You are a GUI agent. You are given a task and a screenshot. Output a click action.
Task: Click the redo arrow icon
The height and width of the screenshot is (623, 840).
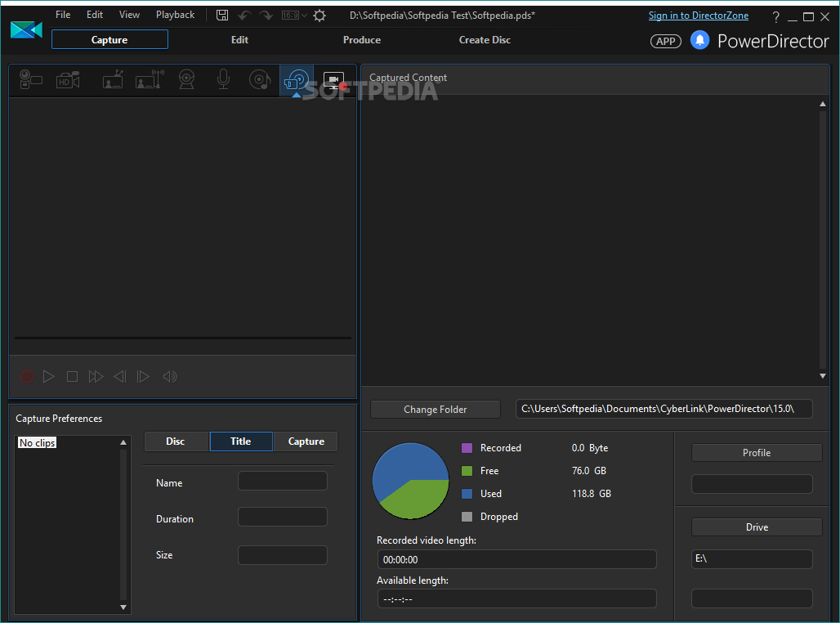(x=266, y=15)
